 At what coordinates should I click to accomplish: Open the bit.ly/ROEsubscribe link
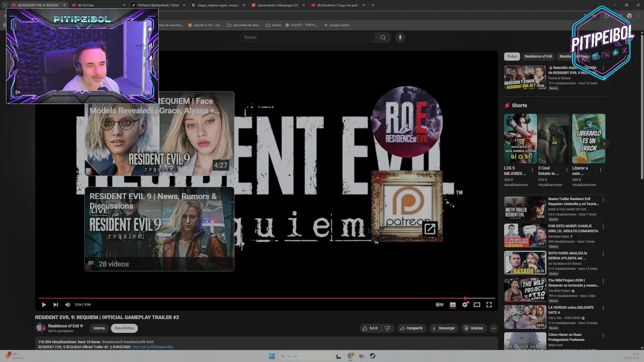[152, 347]
